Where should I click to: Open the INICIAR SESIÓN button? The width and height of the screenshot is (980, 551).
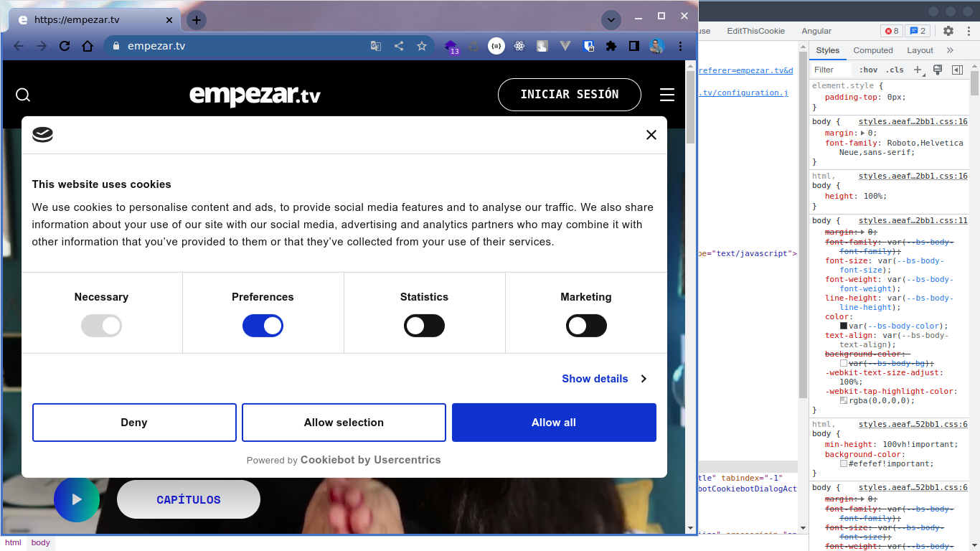[569, 94]
